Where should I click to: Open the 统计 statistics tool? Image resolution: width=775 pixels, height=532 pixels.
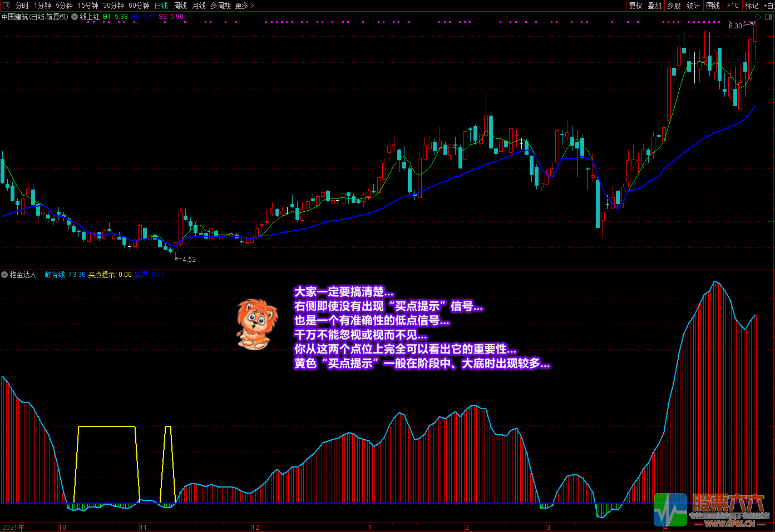click(693, 6)
